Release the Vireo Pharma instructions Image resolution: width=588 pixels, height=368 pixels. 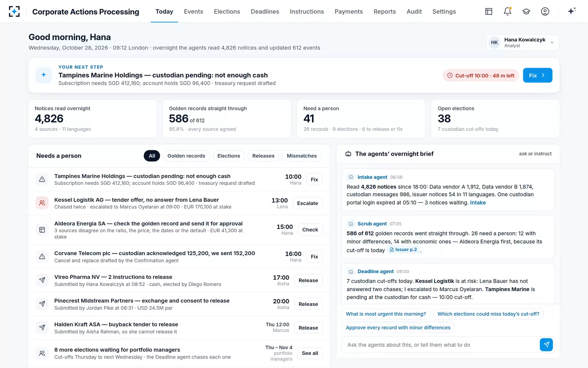tap(308, 280)
